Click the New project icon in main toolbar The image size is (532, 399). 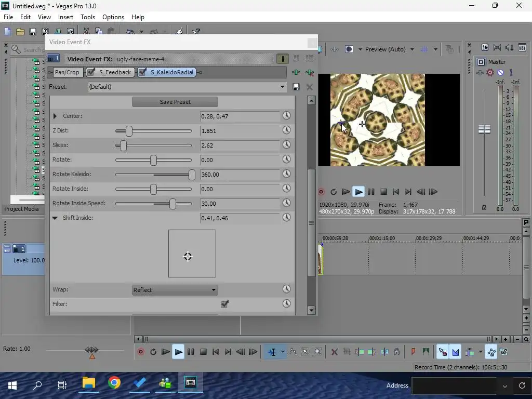(x=7, y=32)
